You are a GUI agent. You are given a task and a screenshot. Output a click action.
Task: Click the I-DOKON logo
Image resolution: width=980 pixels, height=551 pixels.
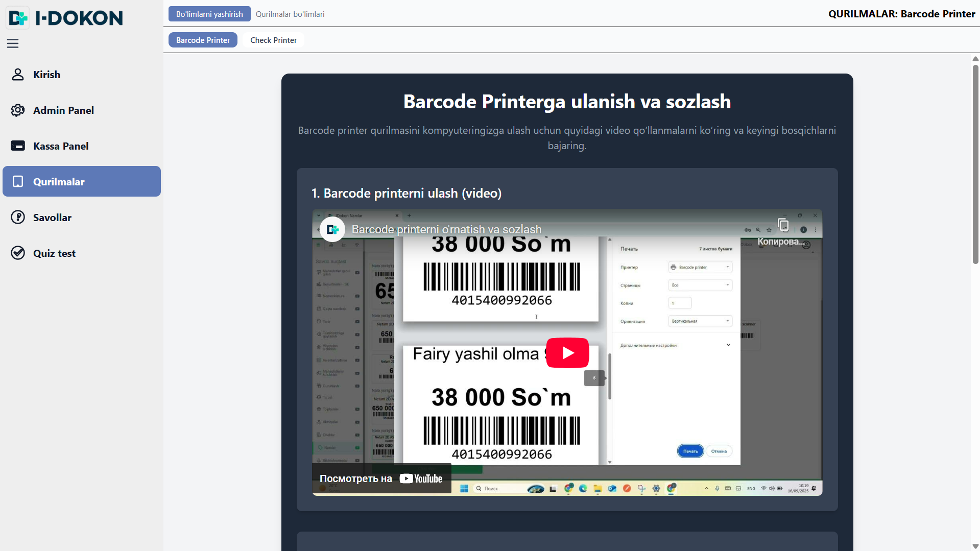[66, 18]
